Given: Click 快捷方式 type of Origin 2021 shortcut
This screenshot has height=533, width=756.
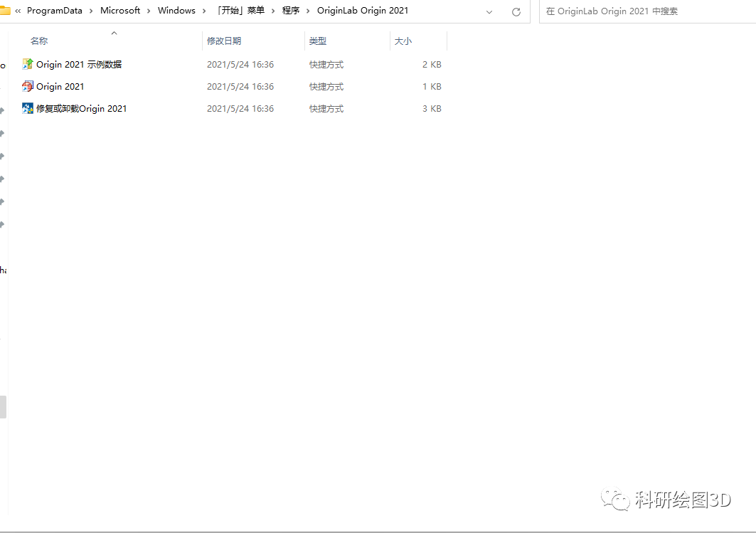Looking at the screenshot, I should click(x=326, y=87).
